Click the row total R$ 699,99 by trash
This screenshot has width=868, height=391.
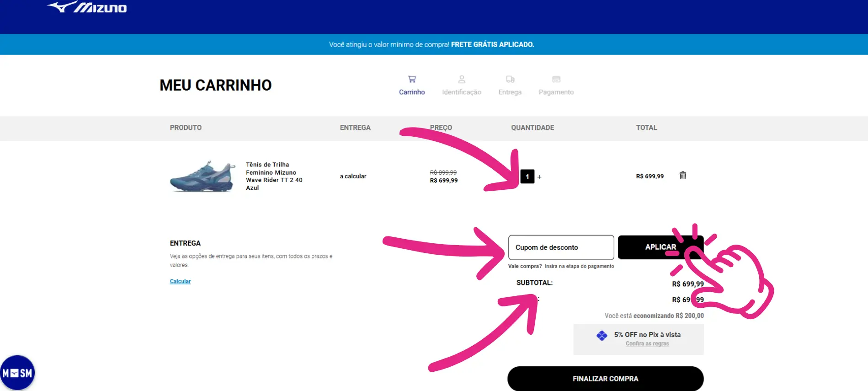click(x=650, y=176)
